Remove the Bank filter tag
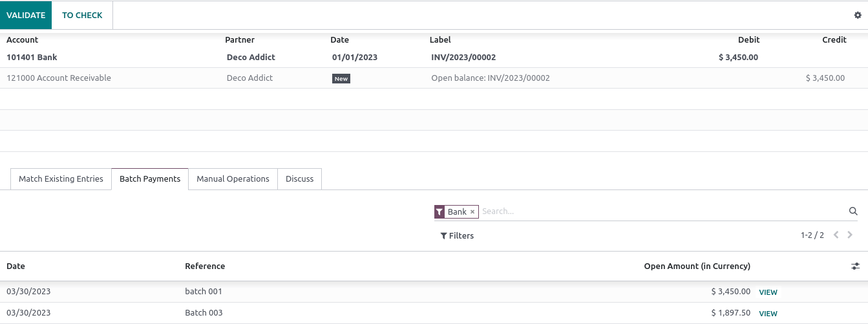Image resolution: width=868 pixels, height=324 pixels. [472, 212]
